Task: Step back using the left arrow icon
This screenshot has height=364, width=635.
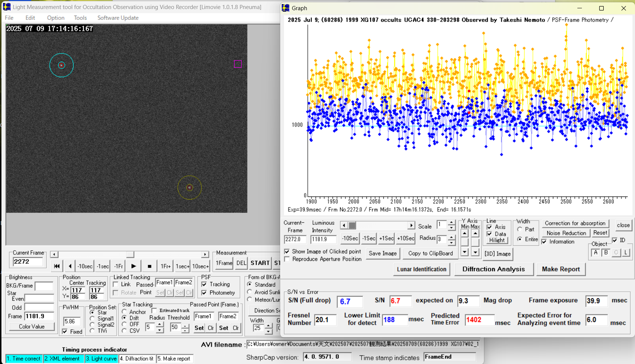Action: click(x=70, y=266)
